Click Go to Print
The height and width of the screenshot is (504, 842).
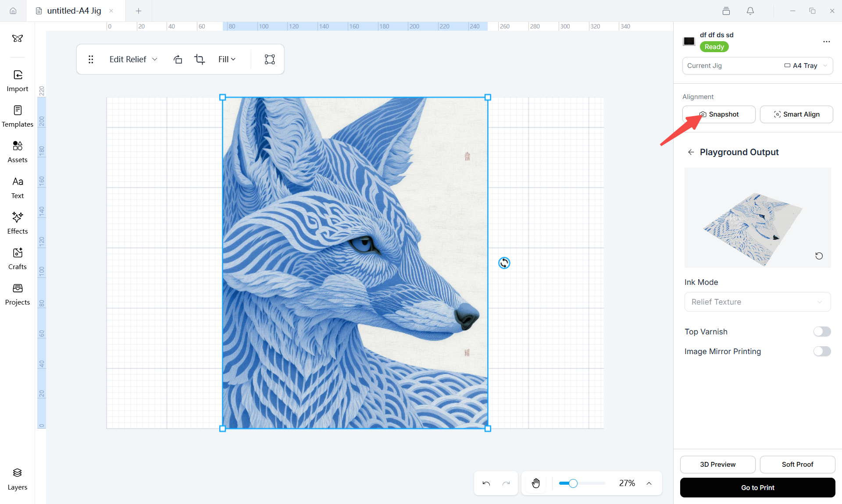[x=757, y=488]
